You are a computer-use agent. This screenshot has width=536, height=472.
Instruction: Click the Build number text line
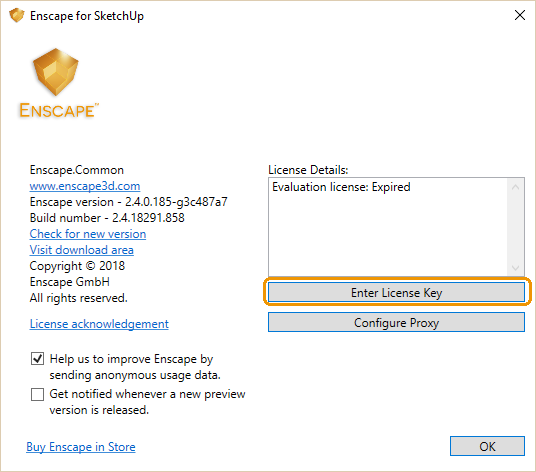(x=107, y=218)
